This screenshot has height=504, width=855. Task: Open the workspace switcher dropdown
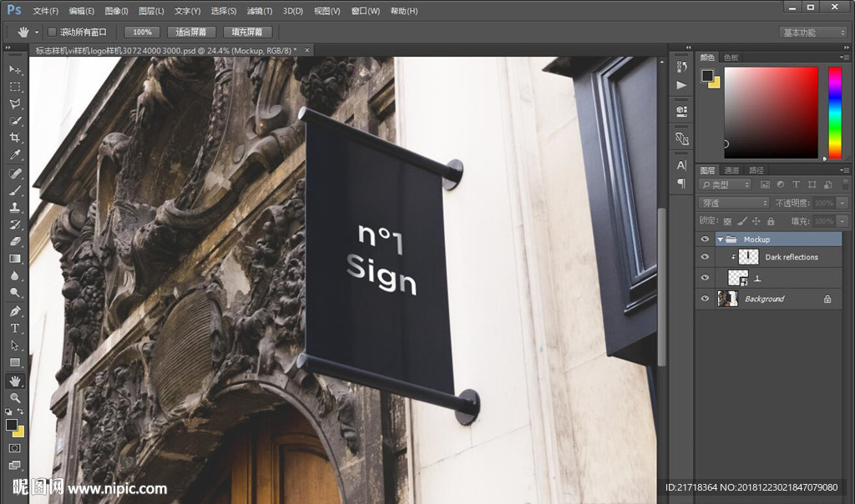coord(812,33)
